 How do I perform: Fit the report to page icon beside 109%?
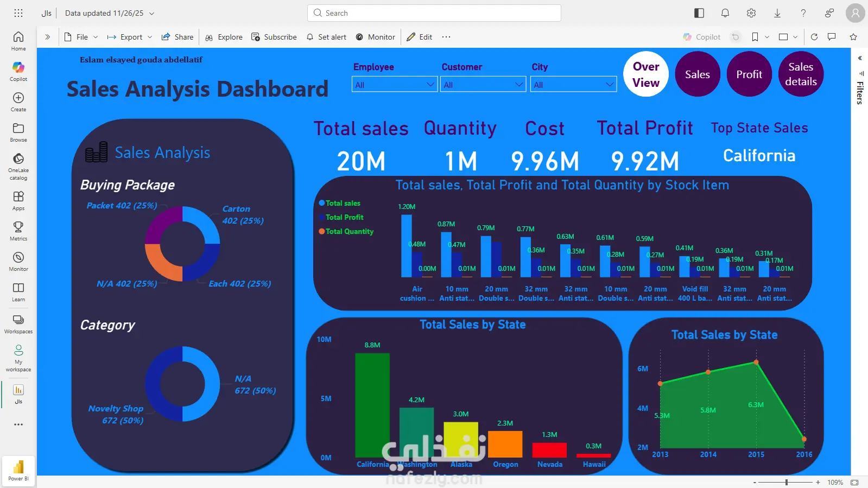coord(854,482)
